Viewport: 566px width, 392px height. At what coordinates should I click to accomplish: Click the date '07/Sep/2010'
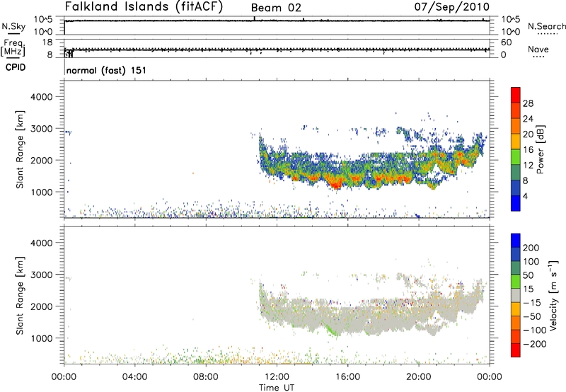pyautogui.click(x=452, y=7)
